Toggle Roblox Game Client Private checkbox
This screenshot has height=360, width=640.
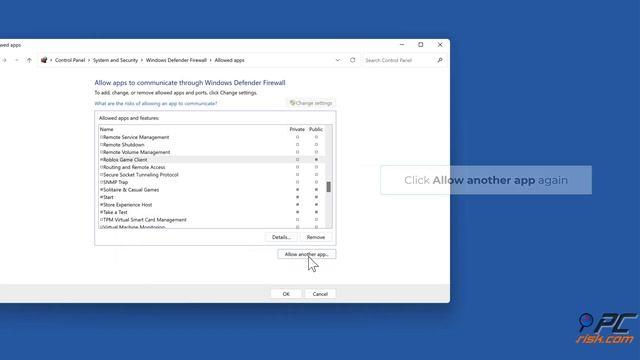pos(297,160)
